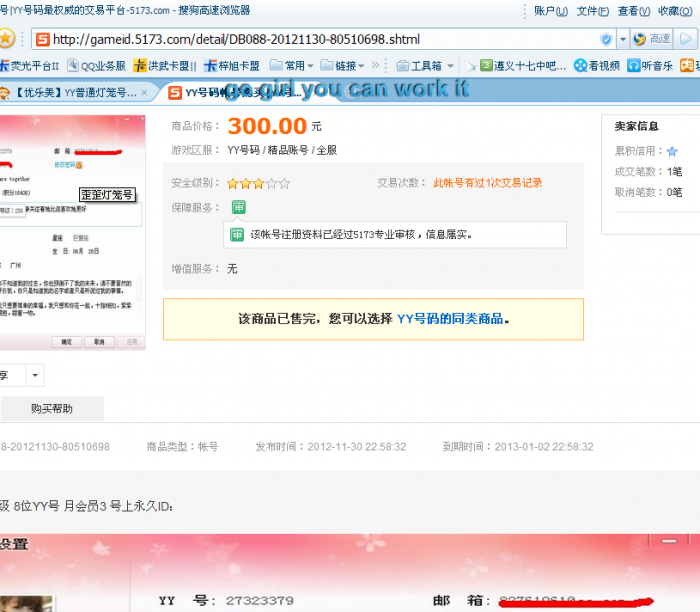Open the 查看(V) menu
Viewport: 700px width, 612px height.
click(x=633, y=11)
